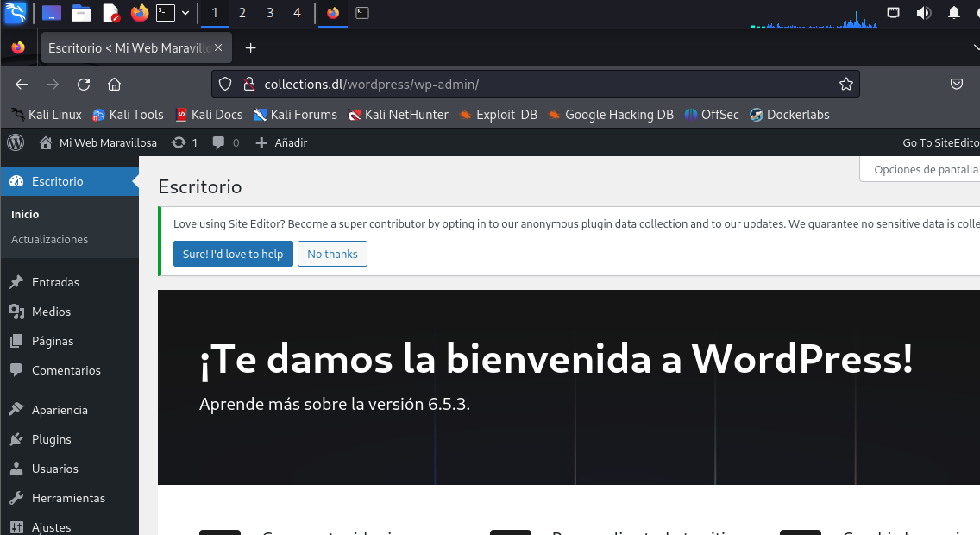
Task: Select workspace 1 in the panel
Action: [214, 13]
